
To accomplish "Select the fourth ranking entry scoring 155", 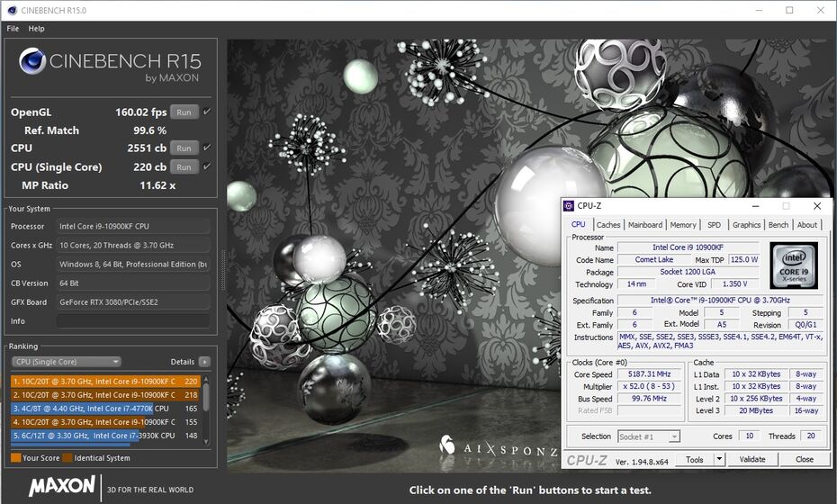I will pos(105,422).
